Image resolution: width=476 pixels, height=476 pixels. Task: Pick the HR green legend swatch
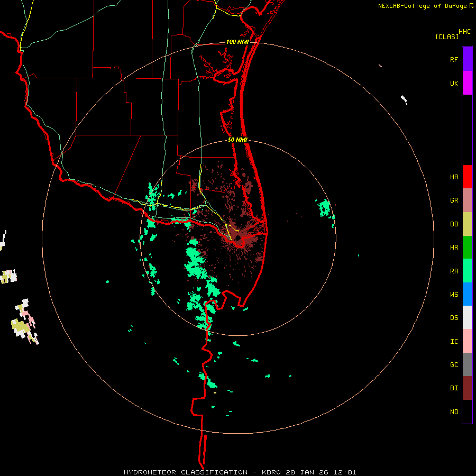tap(467, 247)
